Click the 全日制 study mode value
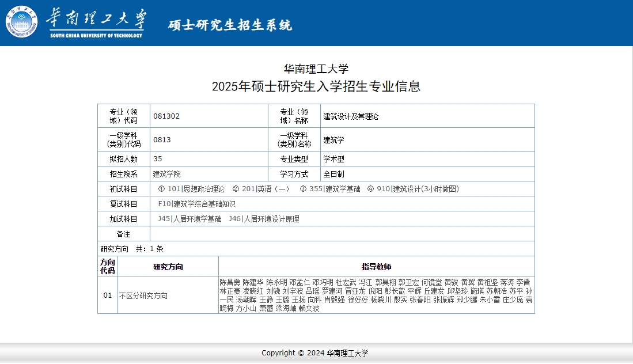 point(333,174)
